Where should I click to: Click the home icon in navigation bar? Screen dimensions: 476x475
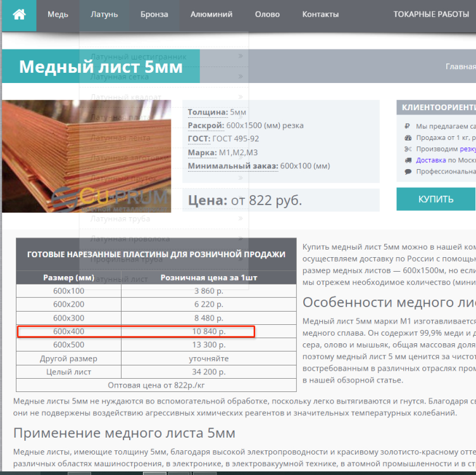click(x=19, y=15)
